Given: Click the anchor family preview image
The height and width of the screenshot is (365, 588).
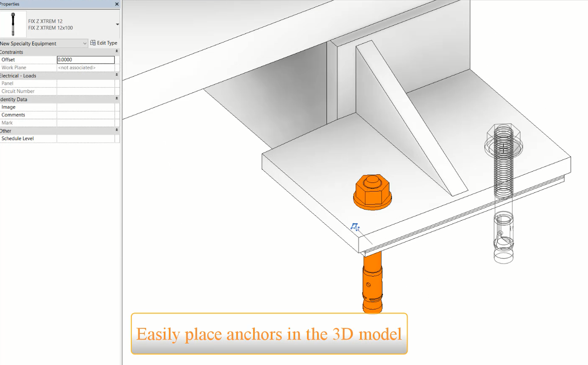Looking at the screenshot, I should tap(13, 23).
